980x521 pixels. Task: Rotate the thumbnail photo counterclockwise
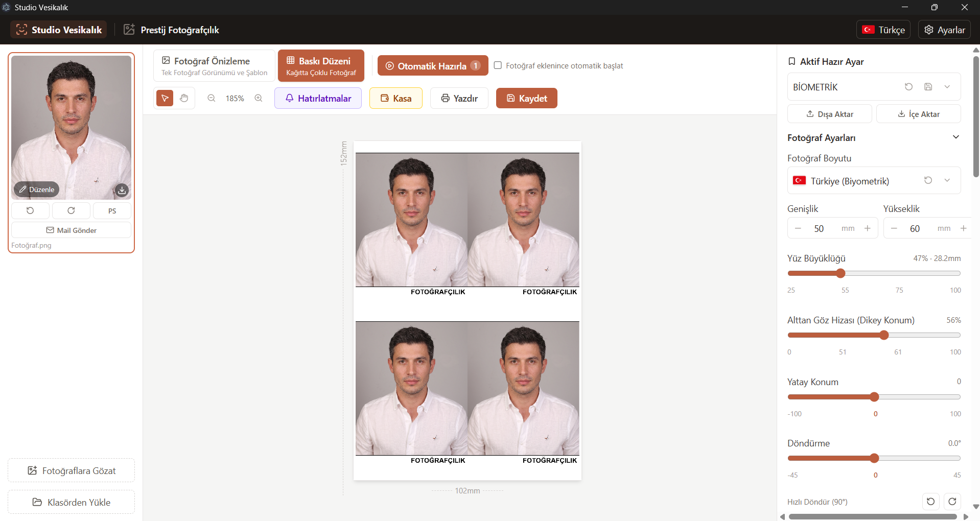point(30,210)
